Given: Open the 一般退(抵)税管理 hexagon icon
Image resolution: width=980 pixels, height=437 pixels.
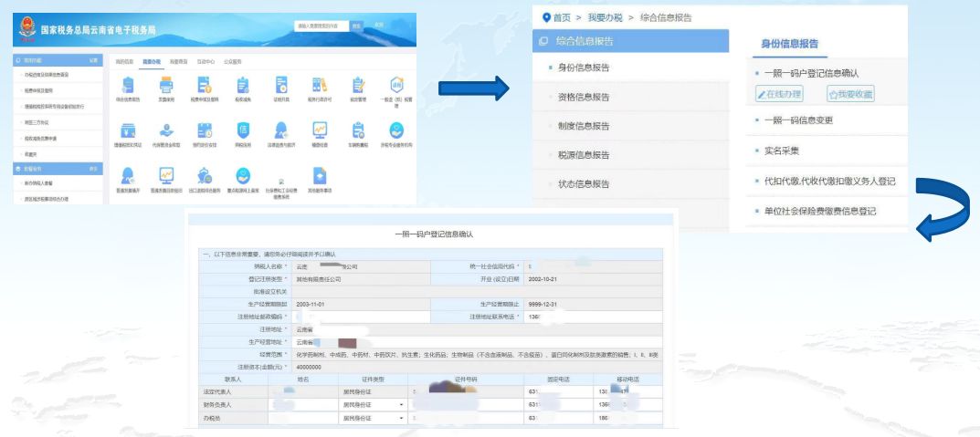Looking at the screenshot, I should (396, 85).
